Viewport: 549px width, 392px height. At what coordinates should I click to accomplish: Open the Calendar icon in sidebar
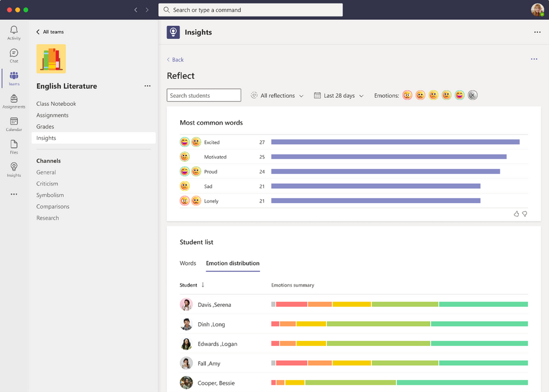click(x=14, y=124)
